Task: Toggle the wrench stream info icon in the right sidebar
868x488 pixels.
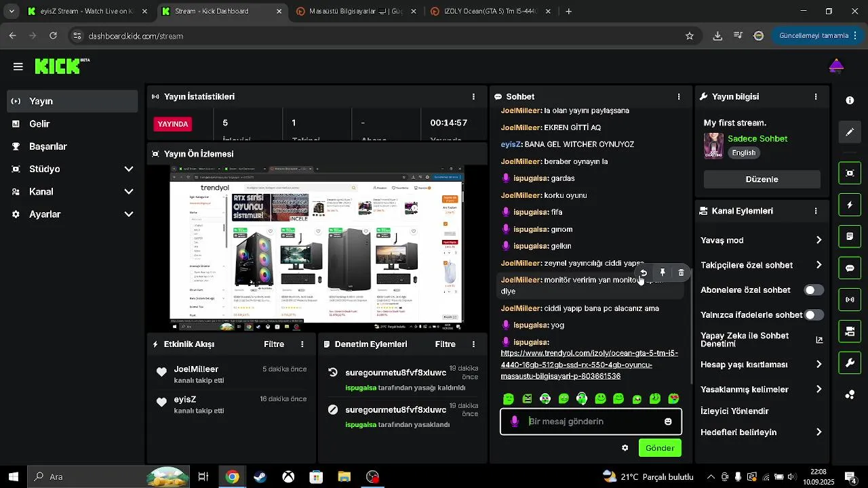Action: point(850,363)
